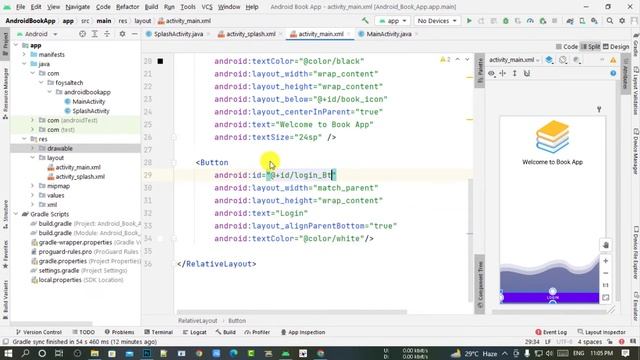640x360 pixels.
Task: Switch editor to Split view
Action: pyautogui.click(x=590, y=47)
